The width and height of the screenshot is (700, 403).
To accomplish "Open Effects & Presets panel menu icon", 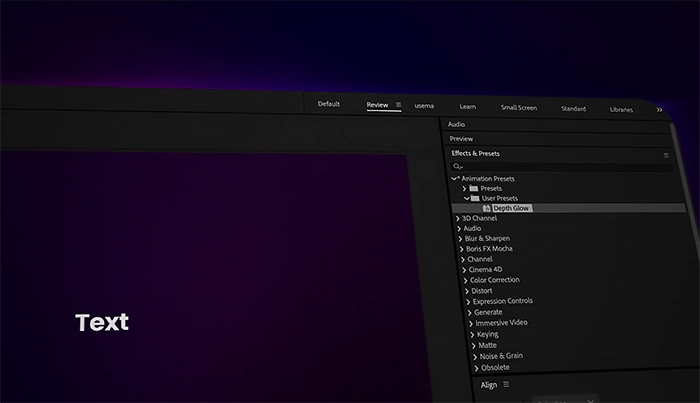I will pyautogui.click(x=666, y=155).
